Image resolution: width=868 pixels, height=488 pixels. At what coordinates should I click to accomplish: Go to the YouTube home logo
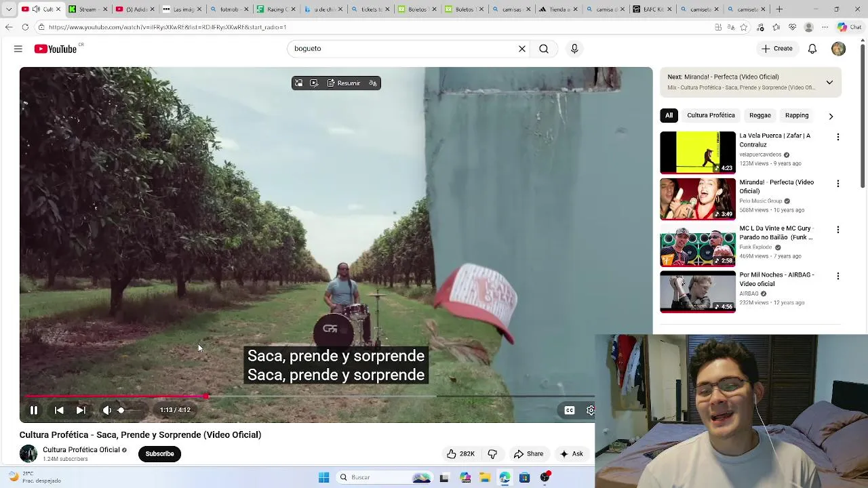pyautogui.click(x=56, y=49)
